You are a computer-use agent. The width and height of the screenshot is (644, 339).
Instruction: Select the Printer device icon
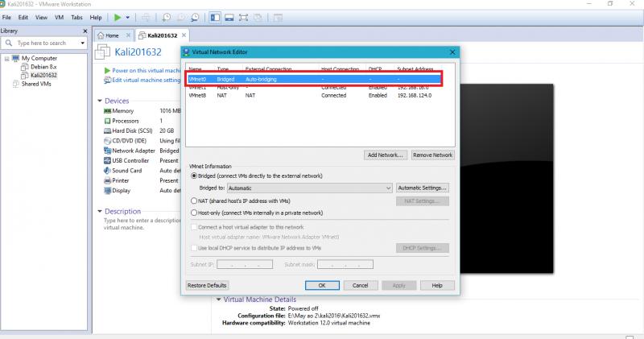(107, 181)
